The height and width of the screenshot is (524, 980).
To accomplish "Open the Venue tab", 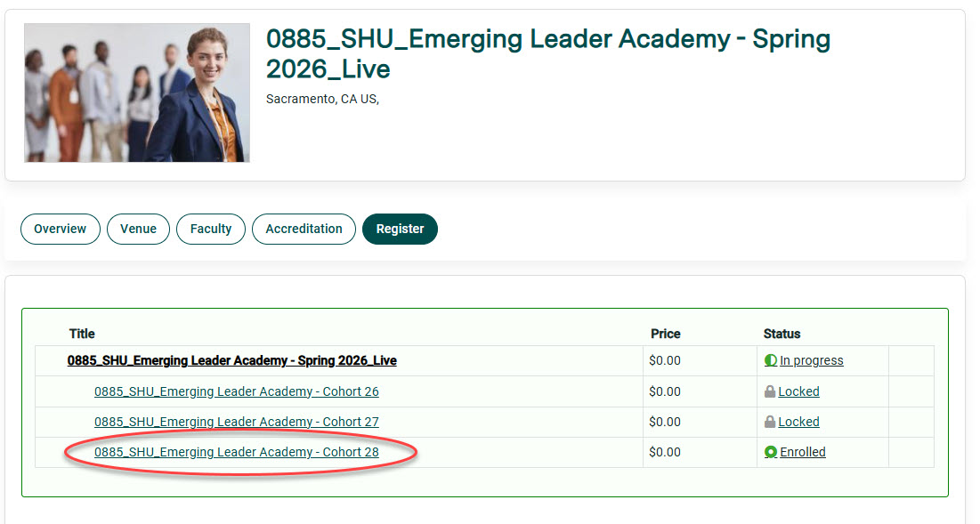I will point(138,229).
